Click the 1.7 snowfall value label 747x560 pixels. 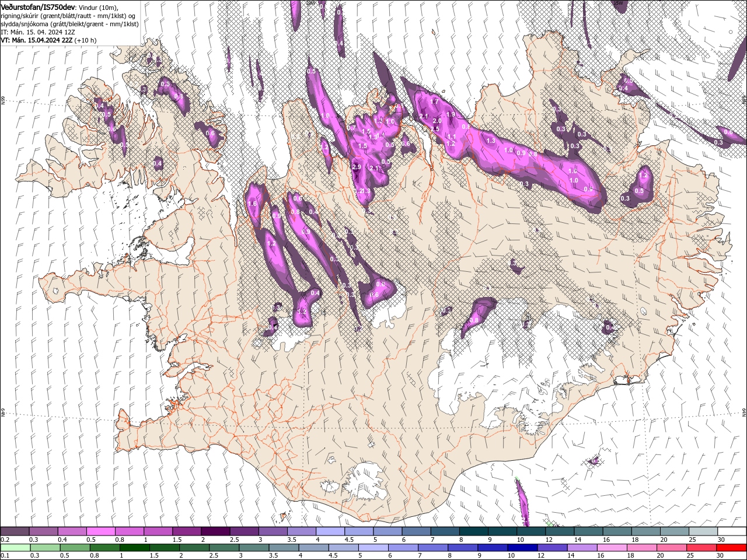[x=434, y=101]
